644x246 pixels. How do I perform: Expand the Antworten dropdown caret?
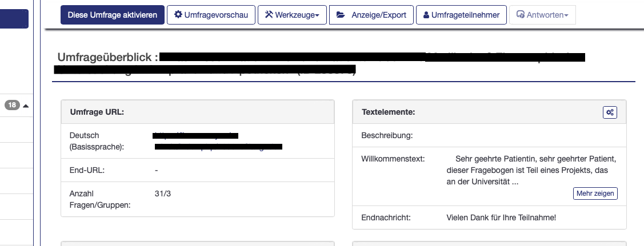tap(566, 15)
